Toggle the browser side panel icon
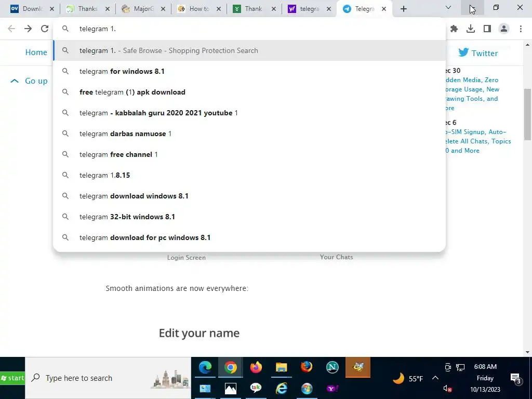532x399 pixels. click(x=487, y=29)
